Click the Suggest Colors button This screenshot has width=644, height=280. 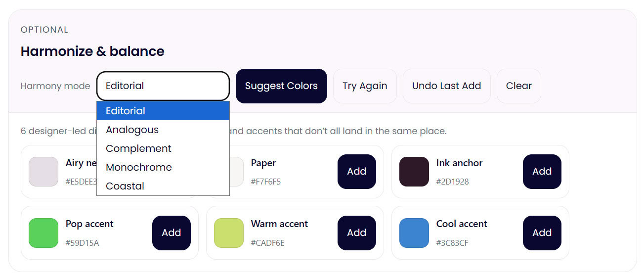pos(281,86)
